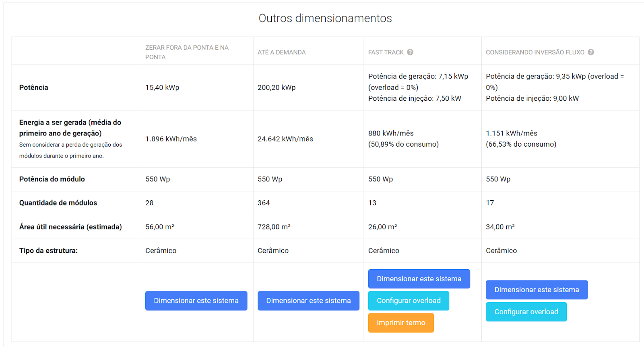Open Configurar overload in Fast Track column
The height and width of the screenshot is (347, 644).
(x=409, y=301)
